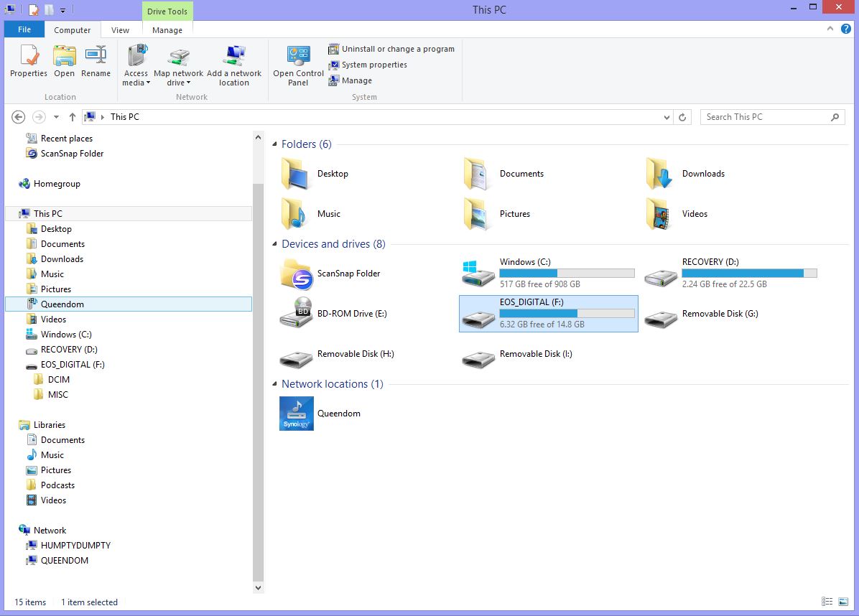Switch to large icons view toggle
859x616 pixels.
(843, 602)
